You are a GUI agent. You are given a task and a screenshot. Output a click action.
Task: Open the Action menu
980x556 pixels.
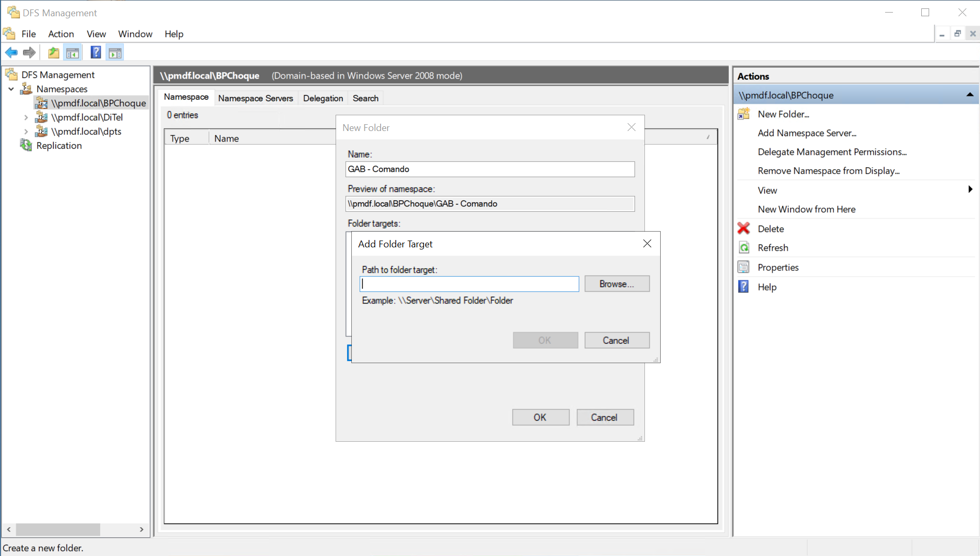[61, 34]
